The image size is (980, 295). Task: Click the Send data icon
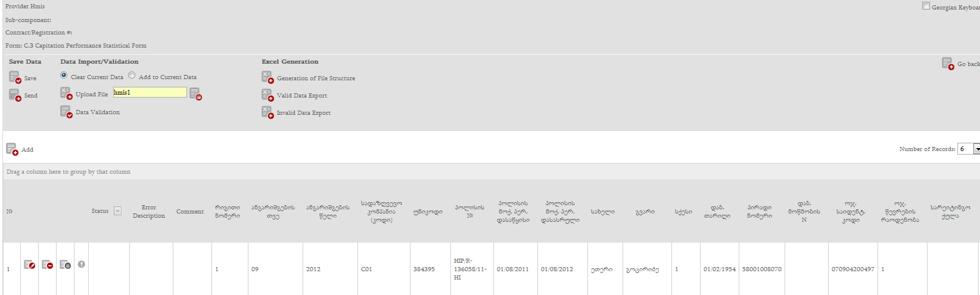[x=15, y=95]
